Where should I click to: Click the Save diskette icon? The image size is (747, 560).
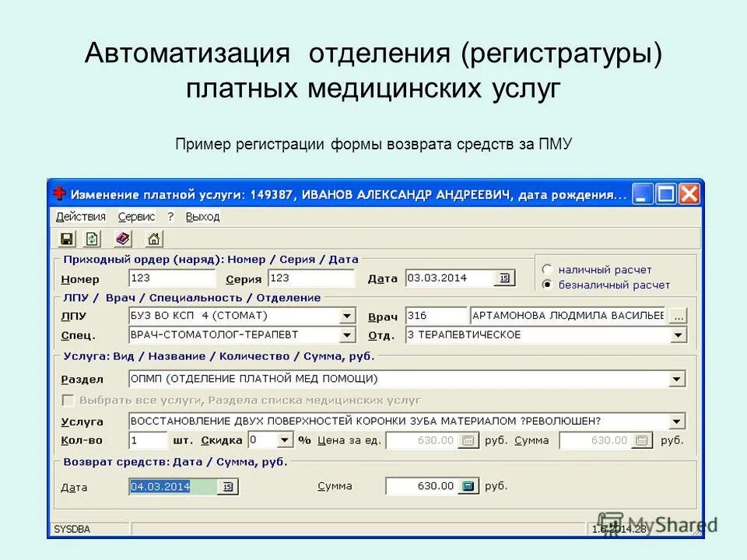(66, 239)
